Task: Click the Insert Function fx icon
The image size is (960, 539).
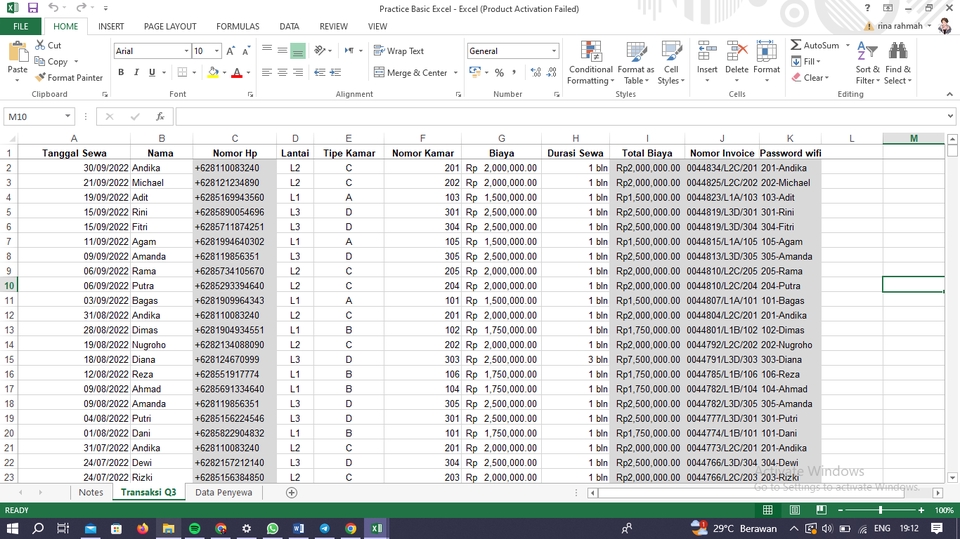Action: [x=160, y=116]
